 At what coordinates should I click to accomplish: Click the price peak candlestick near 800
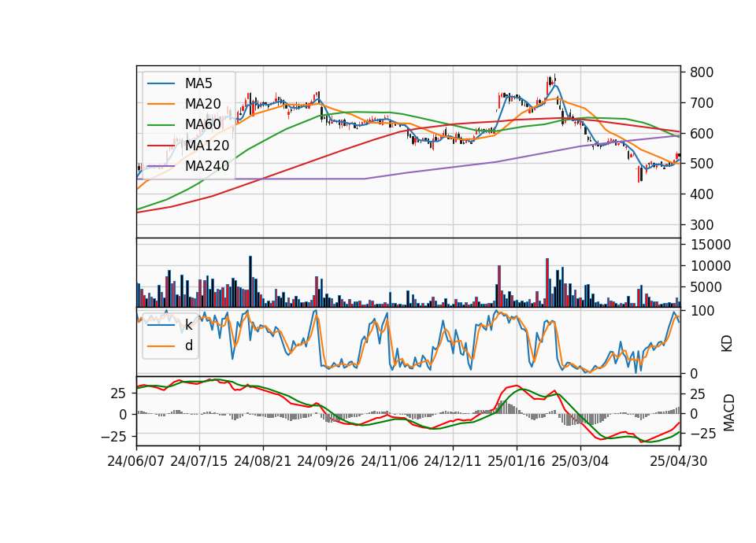(x=554, y=79)
